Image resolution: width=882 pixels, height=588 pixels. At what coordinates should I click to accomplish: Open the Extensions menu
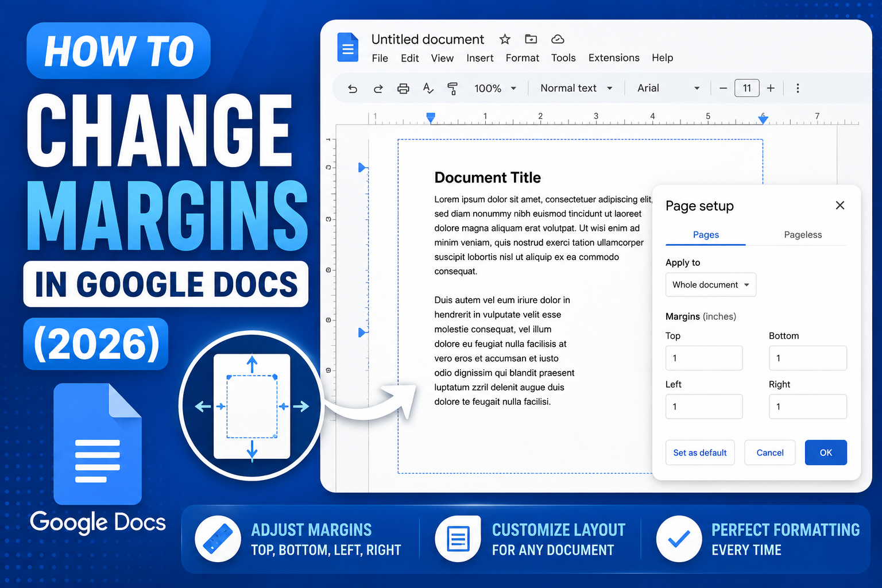(614, 58)
